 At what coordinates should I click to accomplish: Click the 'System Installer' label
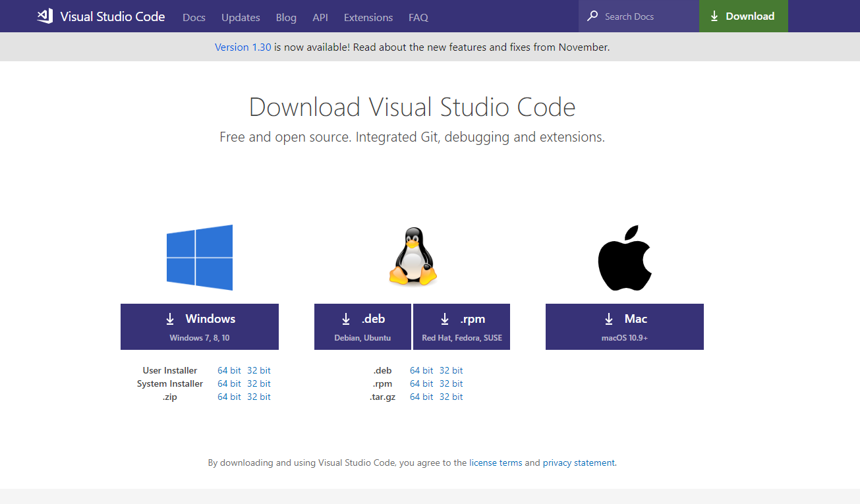(x=170, y=383)
